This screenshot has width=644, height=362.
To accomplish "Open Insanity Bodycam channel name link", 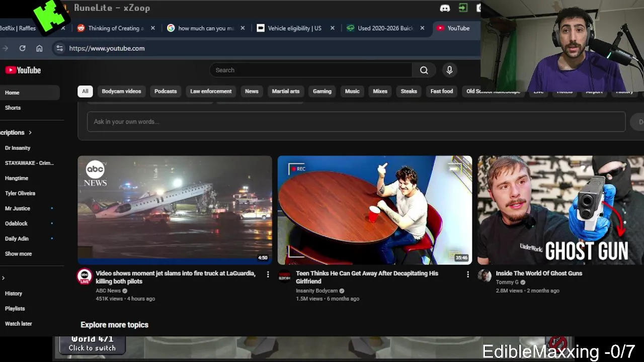I will pyautogui.click(x=316, y=291).
